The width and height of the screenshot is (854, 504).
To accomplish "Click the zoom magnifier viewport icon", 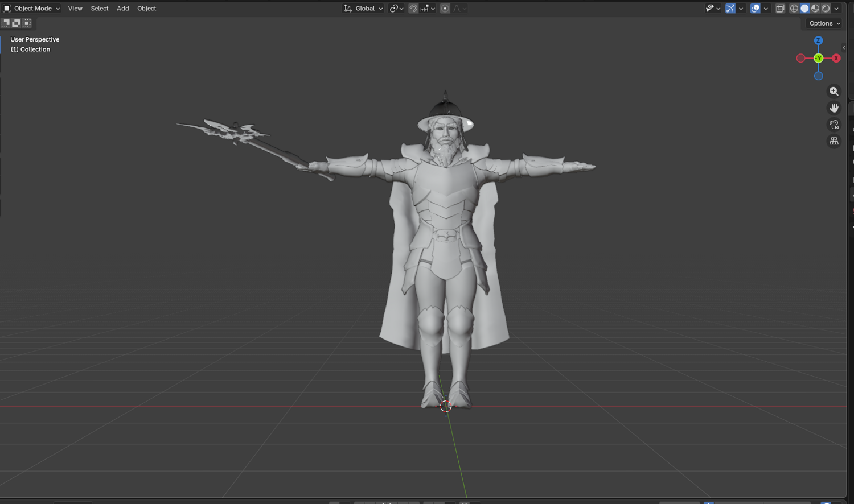I will [x=834, y=92].
